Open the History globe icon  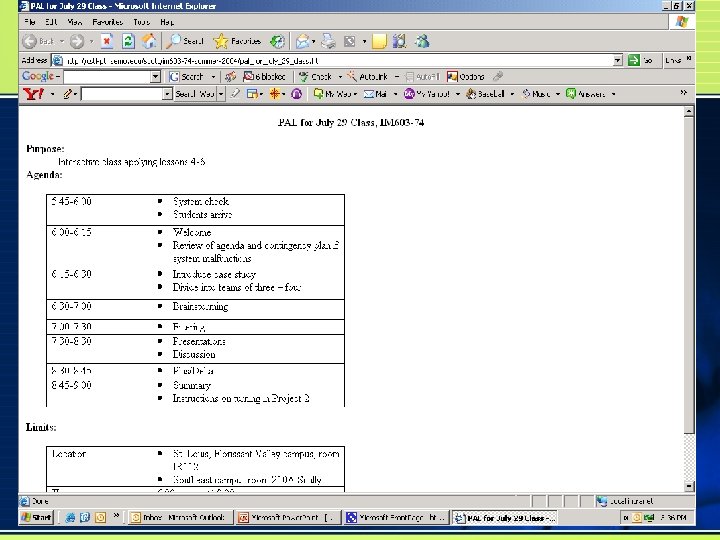[x=277, y=41]
